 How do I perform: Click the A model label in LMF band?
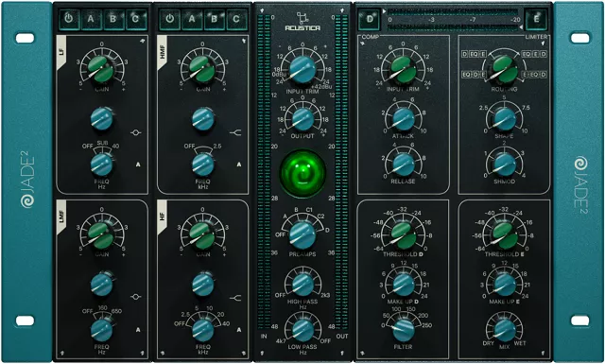(138, 330)
